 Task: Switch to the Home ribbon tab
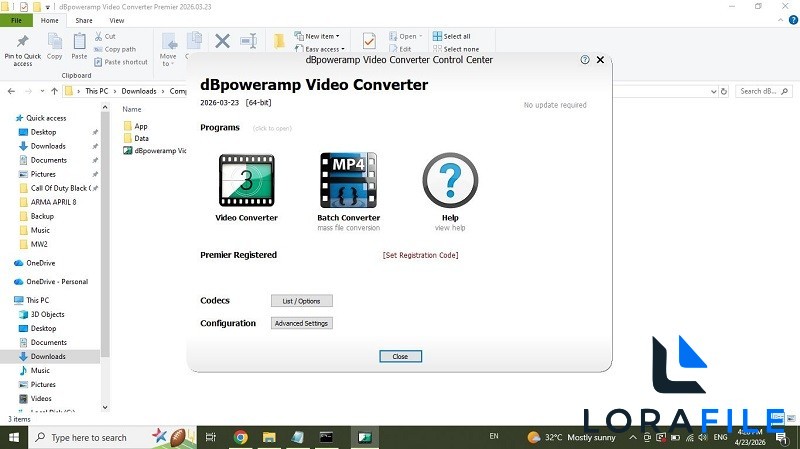(x=49, y=20)
